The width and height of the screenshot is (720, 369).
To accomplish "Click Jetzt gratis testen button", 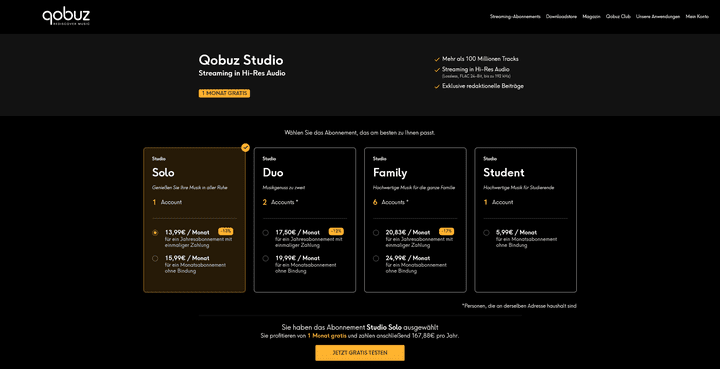I will (360, 353).
